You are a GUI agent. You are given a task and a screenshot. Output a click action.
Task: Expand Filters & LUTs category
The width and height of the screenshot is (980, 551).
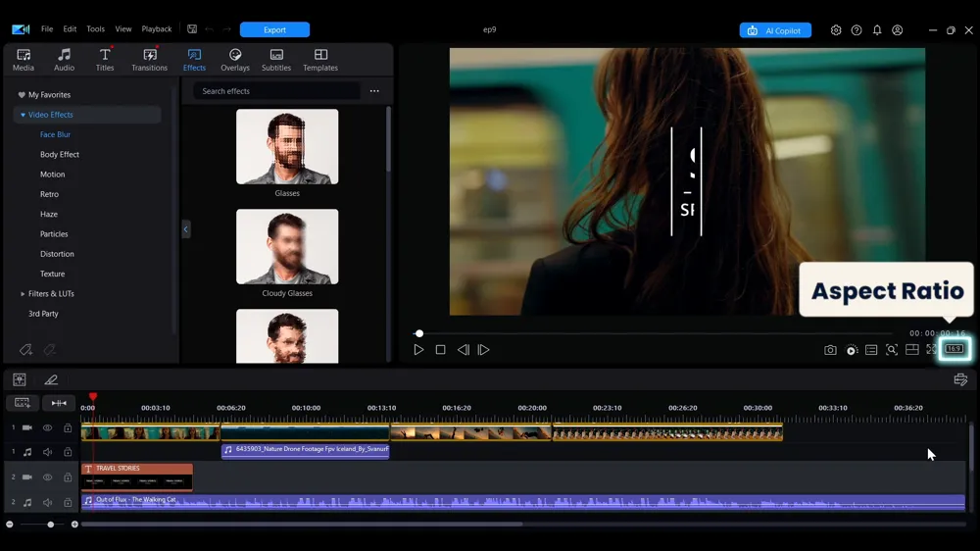pos(24,294)
